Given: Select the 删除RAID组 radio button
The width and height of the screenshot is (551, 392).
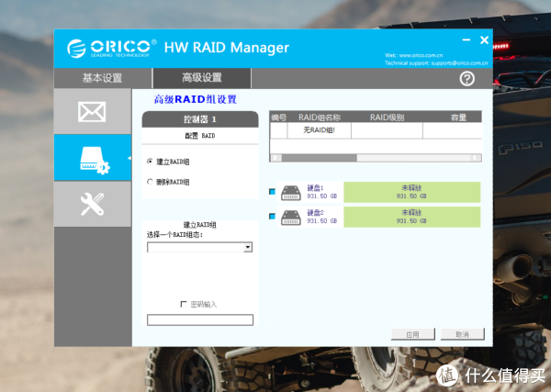Looking at the screenshot, I should tap(151, 182).
